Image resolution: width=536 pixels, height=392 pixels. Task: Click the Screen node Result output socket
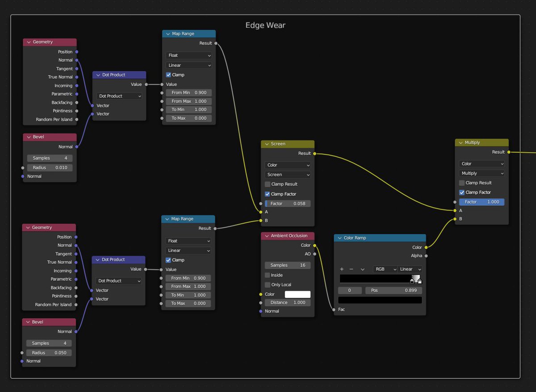point(314,154)
